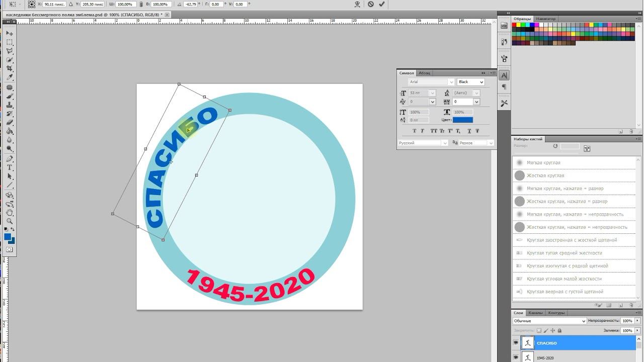Open the opacity slider arrow

tap(638, 321)
